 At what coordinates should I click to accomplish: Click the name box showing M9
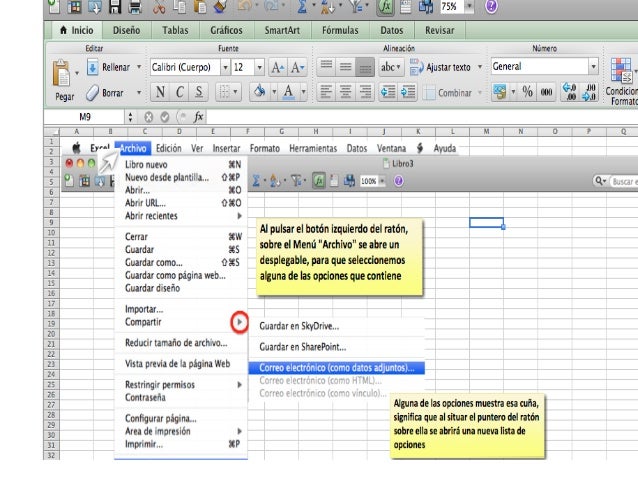pyautogui.click(x=85, y=117)
